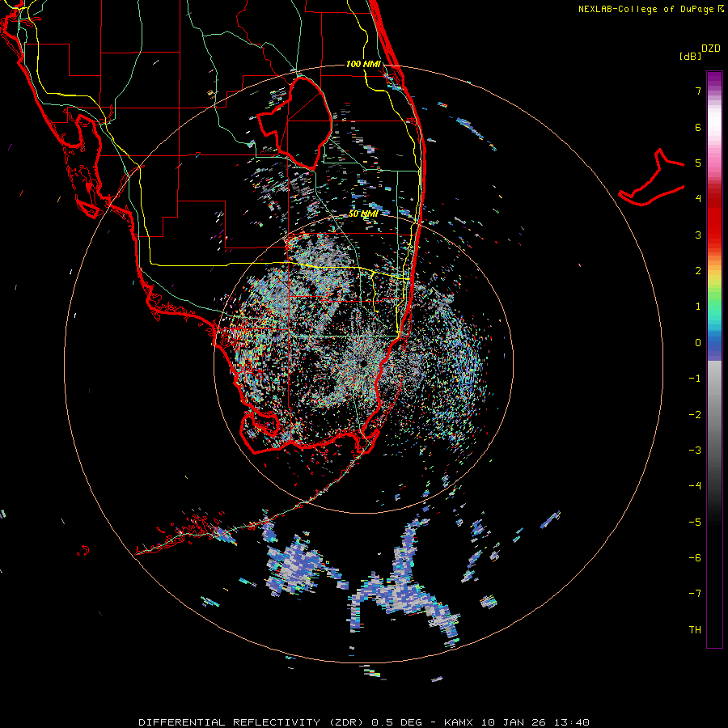Click the radar site center black dot
Viewport: 728px width, 728px height.
(362, 362)
